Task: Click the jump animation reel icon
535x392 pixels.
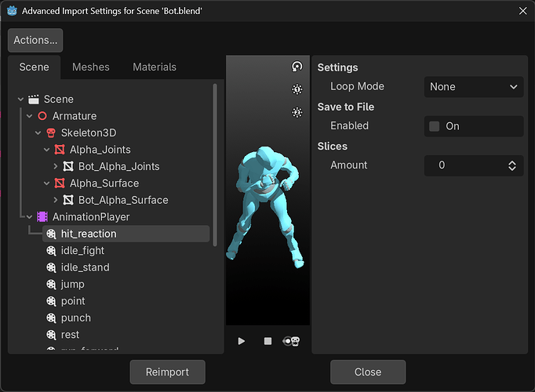Action: 51,285
